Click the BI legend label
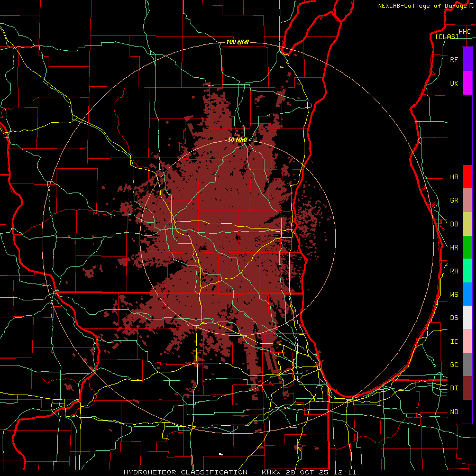The height and width of the screenshot is (476, 476). pos(454,388)
